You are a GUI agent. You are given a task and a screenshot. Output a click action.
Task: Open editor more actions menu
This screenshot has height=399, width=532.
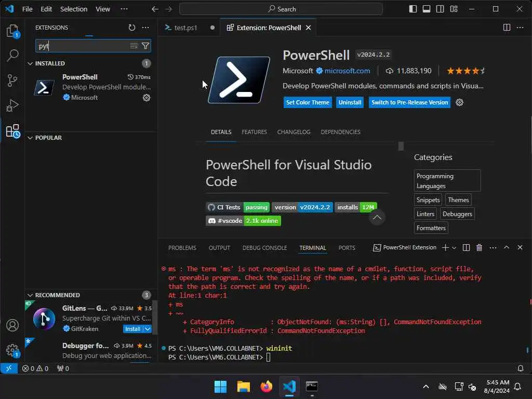pyautogui.click(x=520, y=28)
